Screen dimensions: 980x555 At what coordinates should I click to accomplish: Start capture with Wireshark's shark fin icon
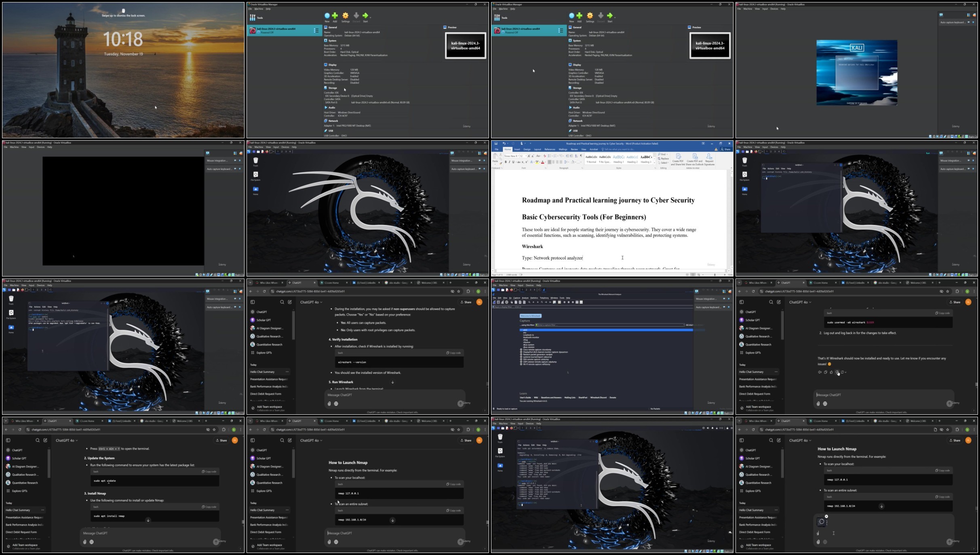click(494, 302)
